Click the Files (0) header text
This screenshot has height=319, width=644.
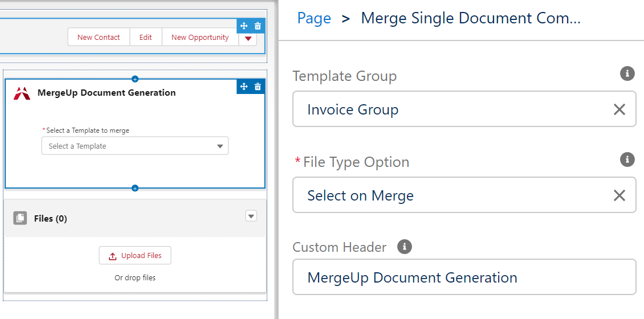pyautogui.click(x=51, y=218)
